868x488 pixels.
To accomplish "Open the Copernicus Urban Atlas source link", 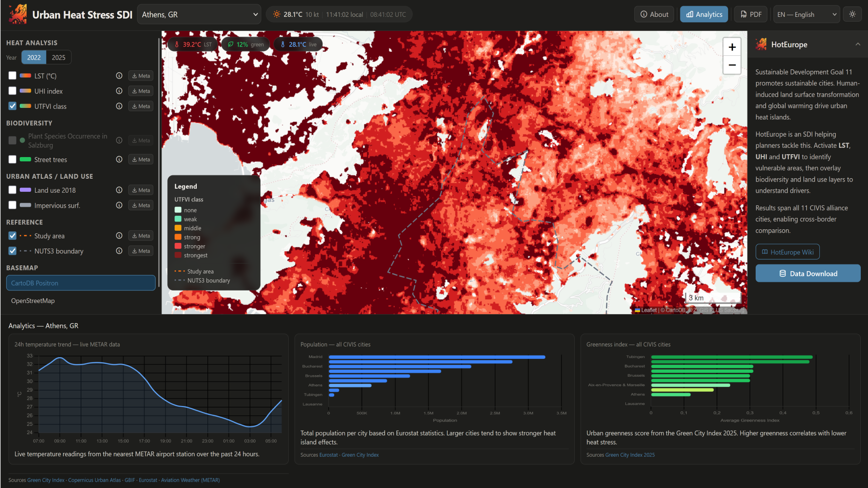I will [x=95, y=480].
